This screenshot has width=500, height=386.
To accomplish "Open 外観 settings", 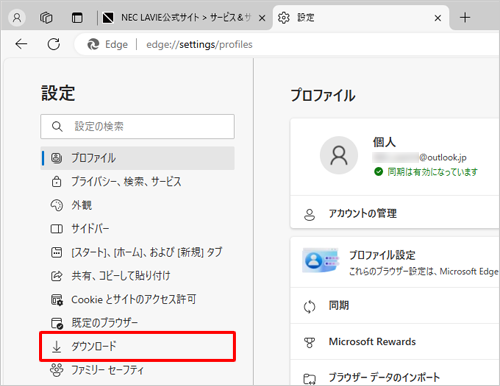I will pyautogui.click(x=137, y=205).
